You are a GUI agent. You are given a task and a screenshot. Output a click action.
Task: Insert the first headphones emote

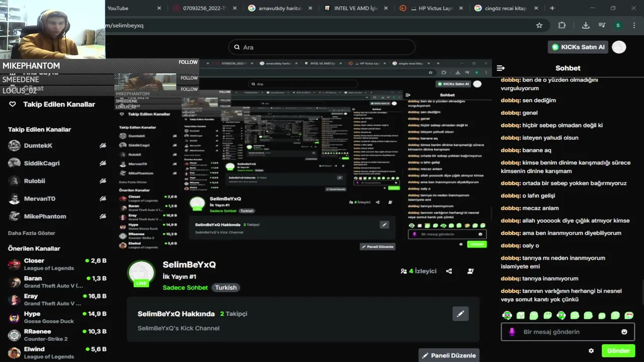pos(507,316)
